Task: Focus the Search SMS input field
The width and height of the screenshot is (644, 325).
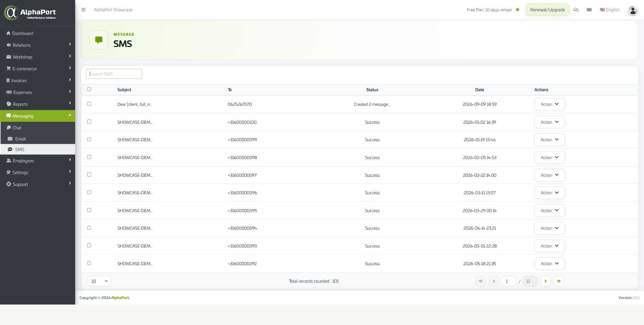Action: point(114,74)
